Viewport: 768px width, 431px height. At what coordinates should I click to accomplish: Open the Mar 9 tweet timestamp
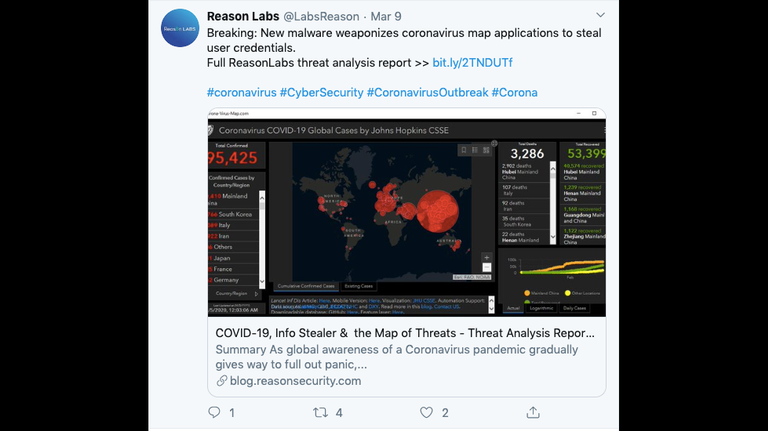tap(386, 16)
